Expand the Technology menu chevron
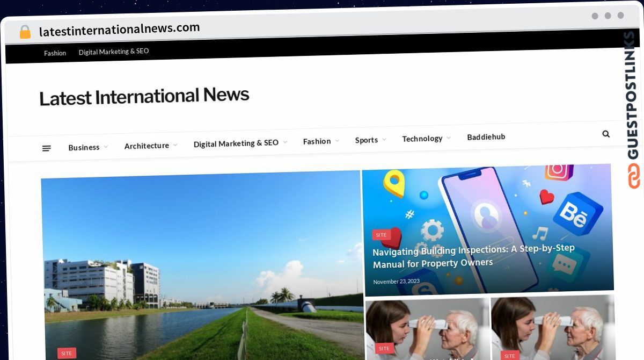The height and width of the screenshot is (360, 644). pos(448,138)
